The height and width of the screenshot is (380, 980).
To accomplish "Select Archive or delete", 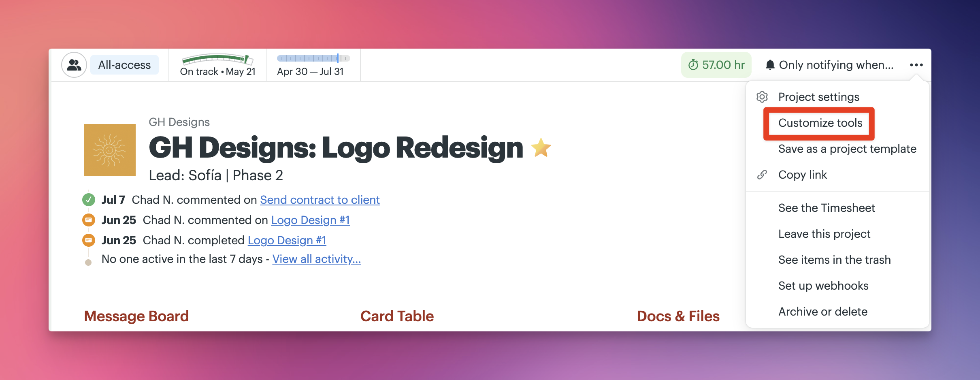I will click(823, 312).
